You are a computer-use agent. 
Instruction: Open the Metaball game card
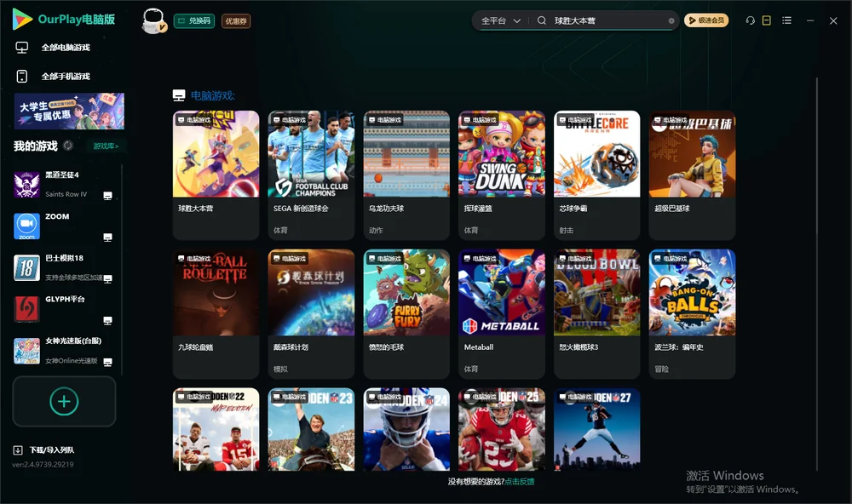[x=502, y=314]
